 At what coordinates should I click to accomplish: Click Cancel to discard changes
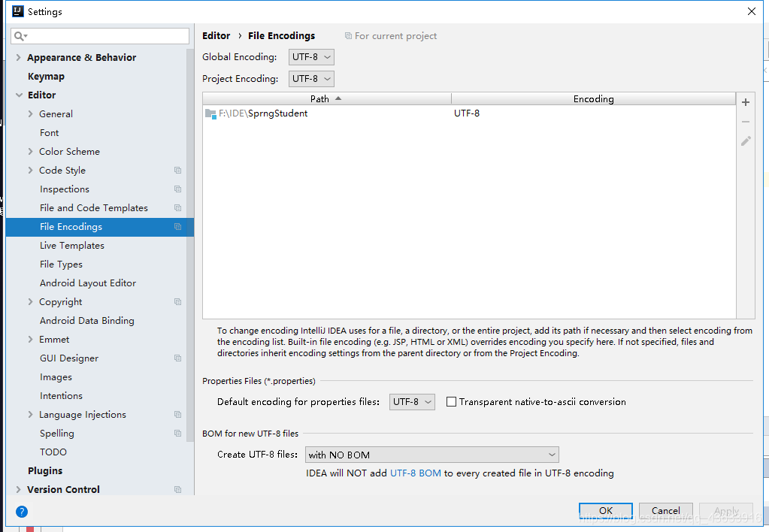pyautogui.click(x=665, y=510)
